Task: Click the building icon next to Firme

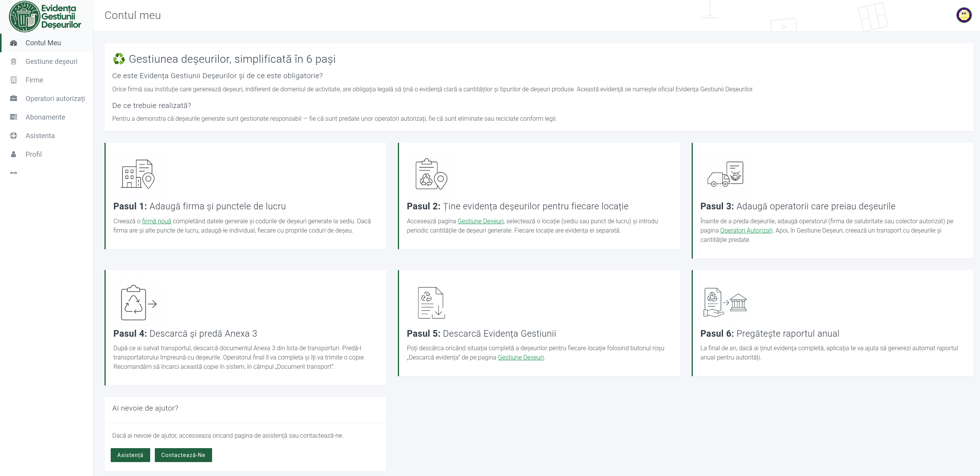Action: tap(14, 80)
